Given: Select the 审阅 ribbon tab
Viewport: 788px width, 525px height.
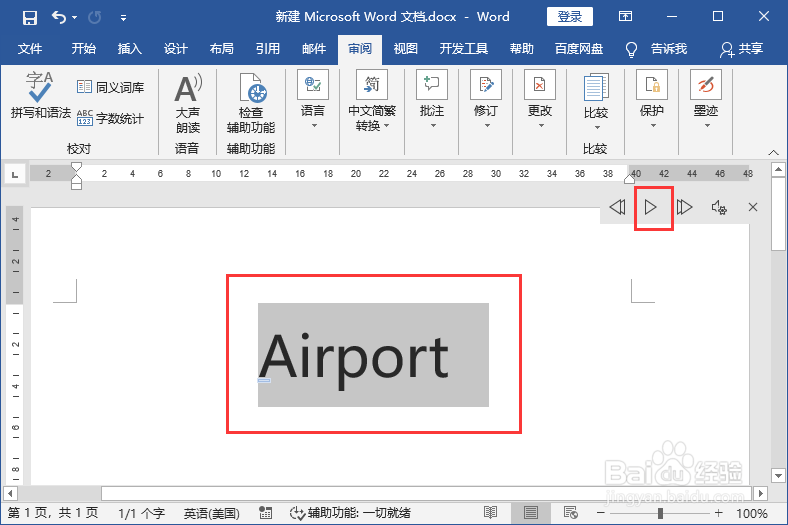Looking at the screenshot, I should point(360,49).
